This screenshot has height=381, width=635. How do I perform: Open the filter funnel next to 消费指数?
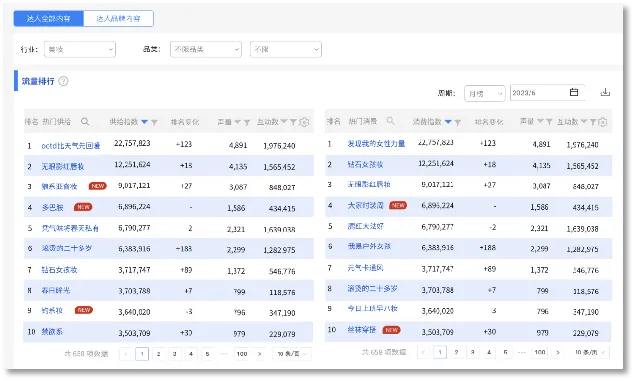point(458,122)
